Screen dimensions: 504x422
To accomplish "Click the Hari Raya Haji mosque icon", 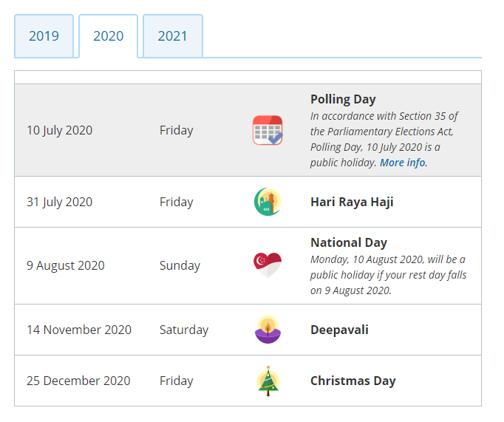I will point(268,202).
